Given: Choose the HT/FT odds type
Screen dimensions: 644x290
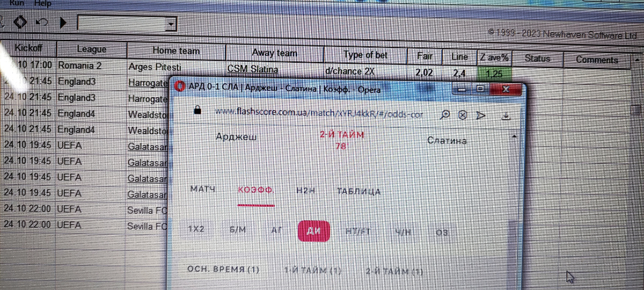Looking at the screenshot, I should (x=358, y=231).
